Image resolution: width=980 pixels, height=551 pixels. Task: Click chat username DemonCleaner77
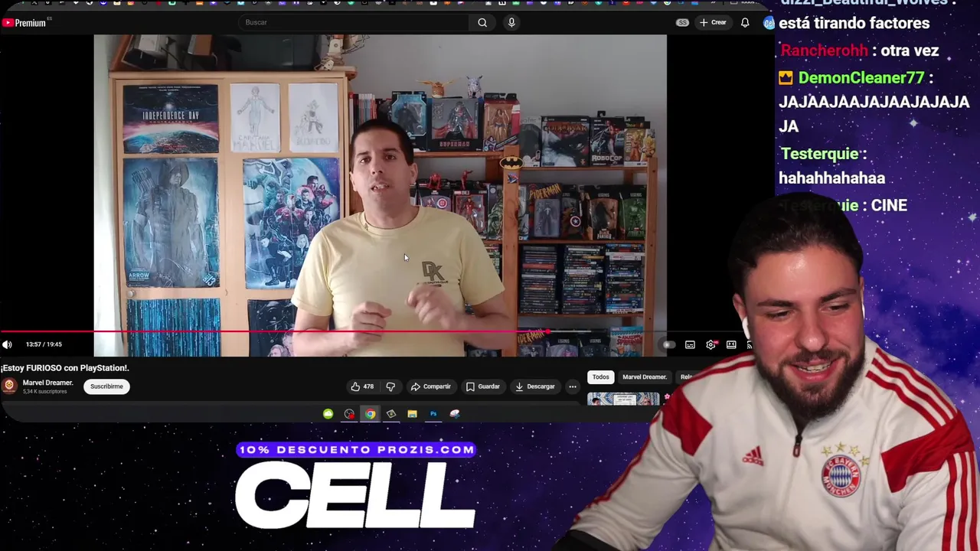coord(861,77)
